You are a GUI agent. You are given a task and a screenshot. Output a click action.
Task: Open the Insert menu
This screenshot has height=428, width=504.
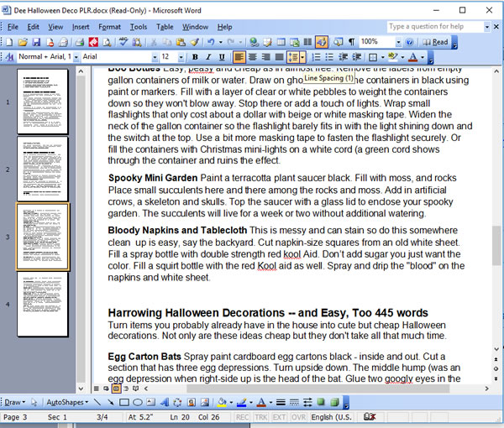(x=81, y=27)
